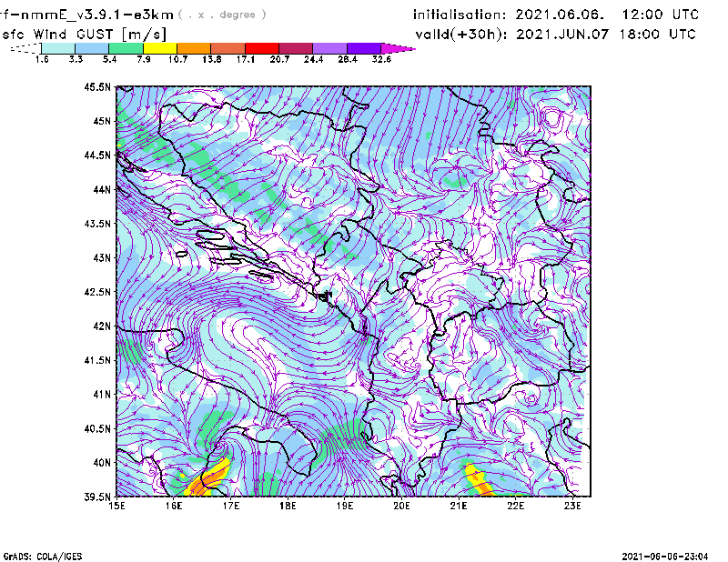Click the light purple 24.4–28.4 legend swatch
This screenshot has width=728, height=562.
point(330,48)
